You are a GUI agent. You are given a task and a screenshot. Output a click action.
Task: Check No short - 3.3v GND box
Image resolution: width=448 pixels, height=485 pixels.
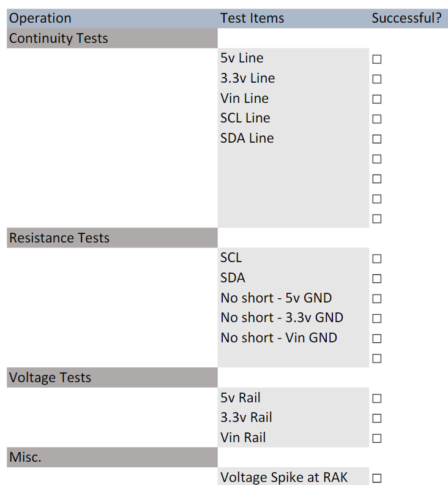point(376,318)
